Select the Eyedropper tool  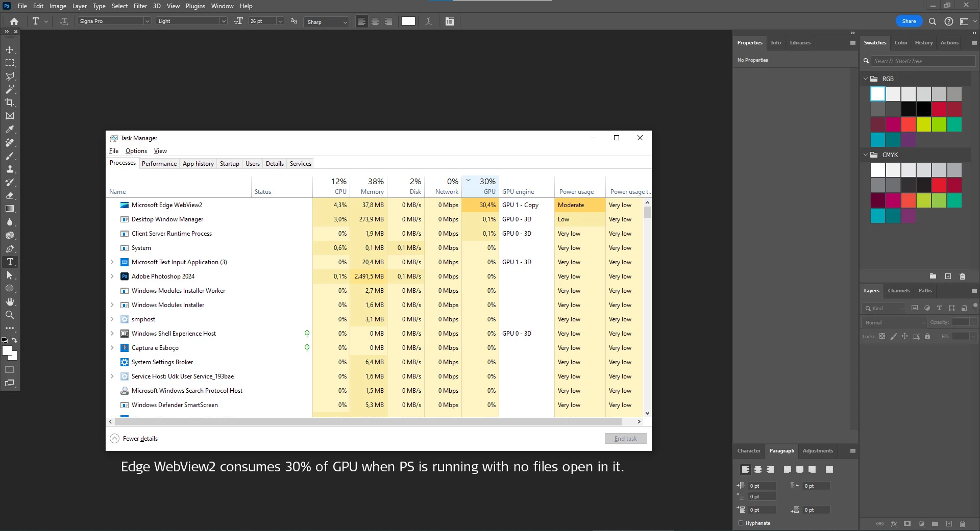(x=10, y=129)
